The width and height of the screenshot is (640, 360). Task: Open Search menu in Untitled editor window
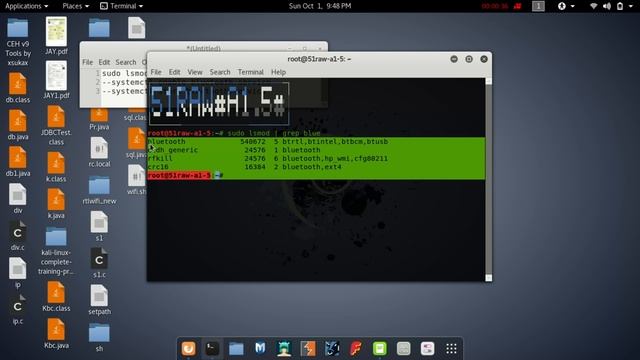coord(126,62)
